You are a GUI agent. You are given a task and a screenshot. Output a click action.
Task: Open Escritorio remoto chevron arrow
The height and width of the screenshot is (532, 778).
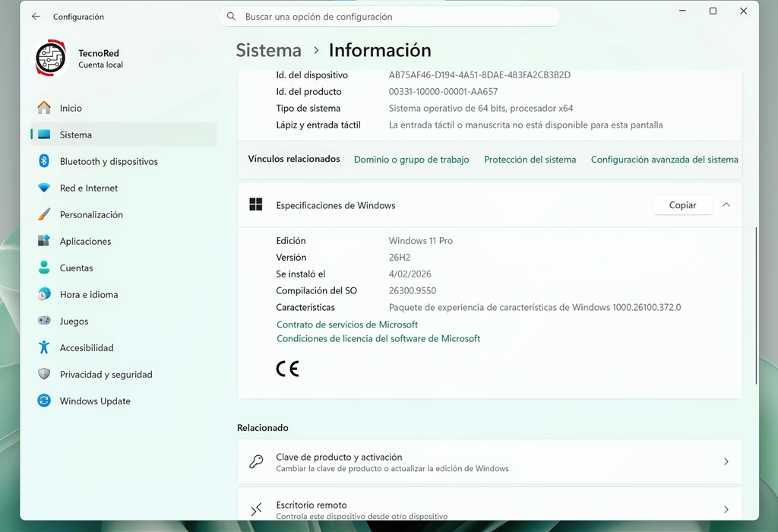coord(726,509)
